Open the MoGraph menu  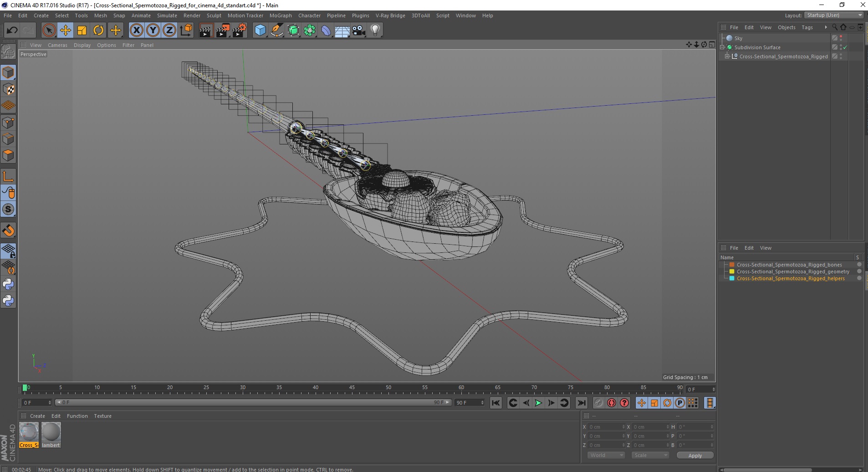pos(281,15)
